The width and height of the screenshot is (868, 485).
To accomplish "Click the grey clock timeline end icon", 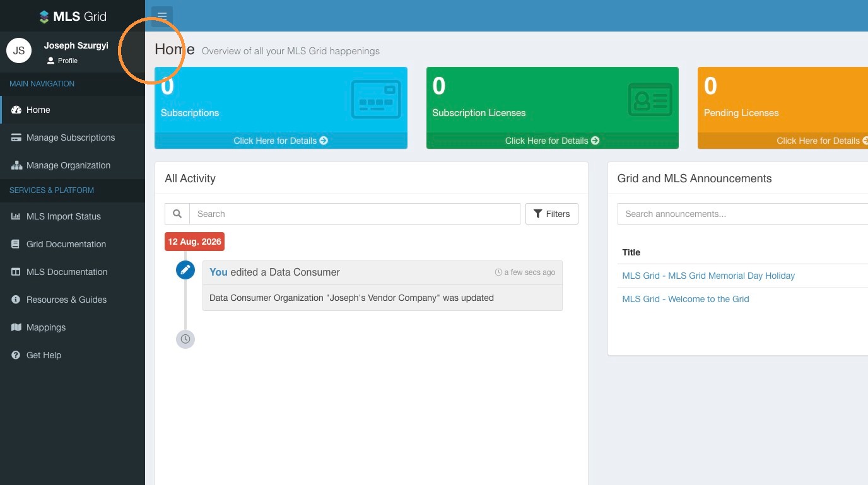I will tap(185, 339).
